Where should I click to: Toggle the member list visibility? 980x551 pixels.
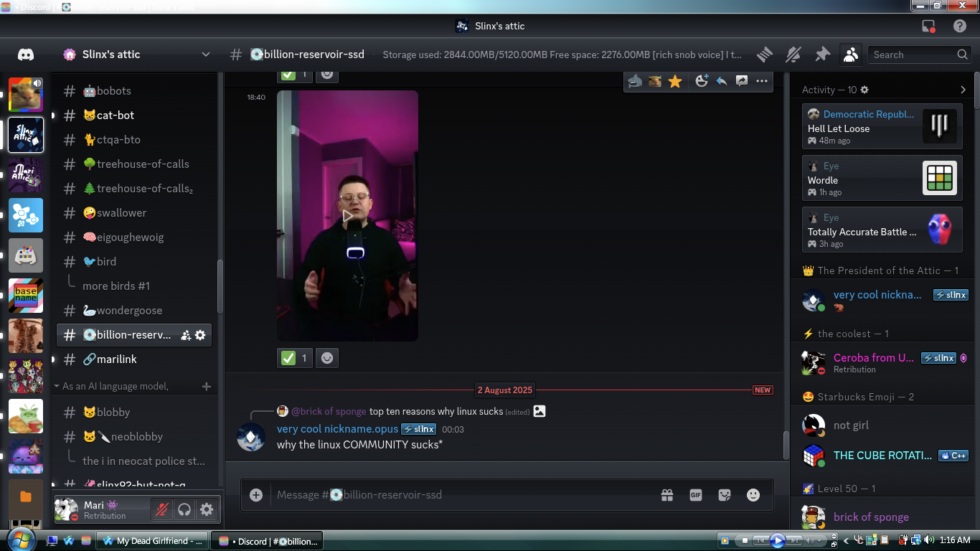click(850, 55)
